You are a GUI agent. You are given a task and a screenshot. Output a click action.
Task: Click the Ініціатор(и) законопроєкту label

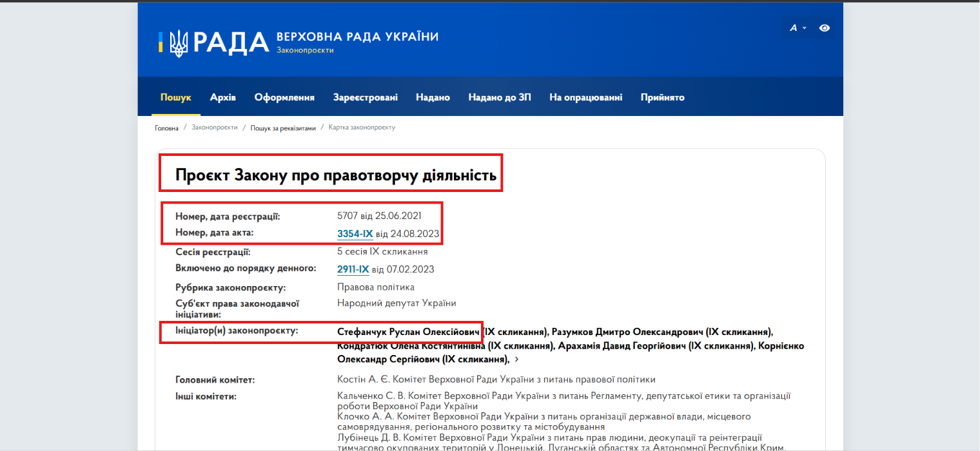point(237,331)
